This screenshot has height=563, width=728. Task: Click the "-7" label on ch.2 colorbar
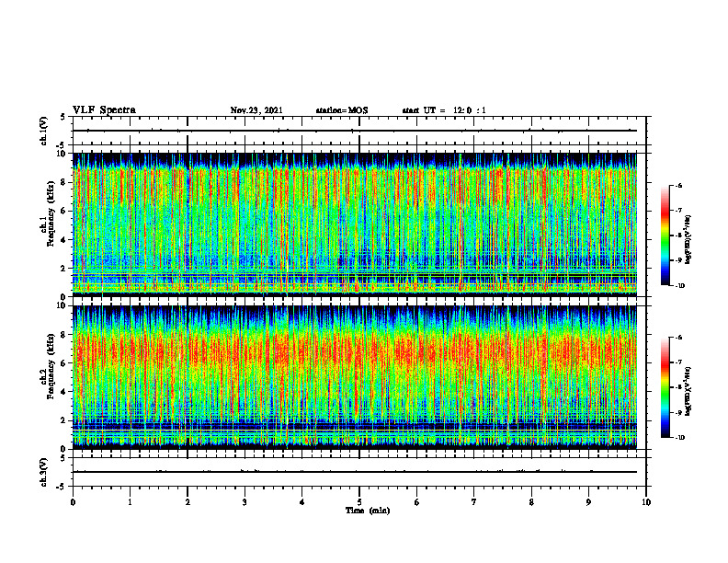678,362
